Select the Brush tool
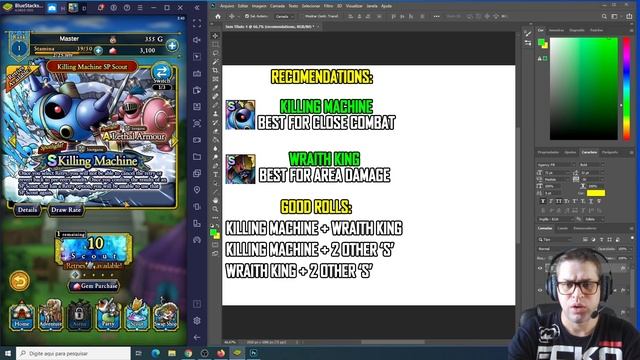This screenshot has height=360, width=640. 215,105
